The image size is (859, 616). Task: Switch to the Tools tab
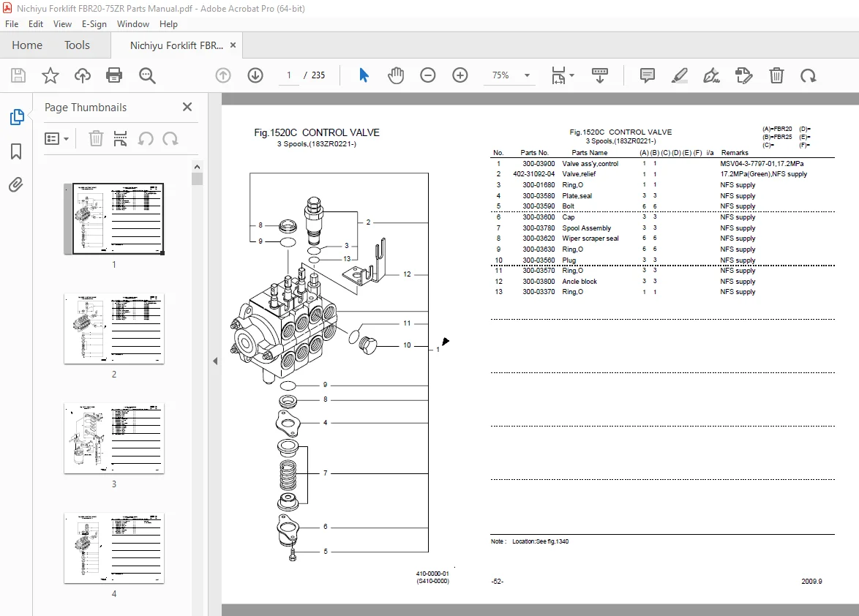pyautogui.click(x=77, y=45)
